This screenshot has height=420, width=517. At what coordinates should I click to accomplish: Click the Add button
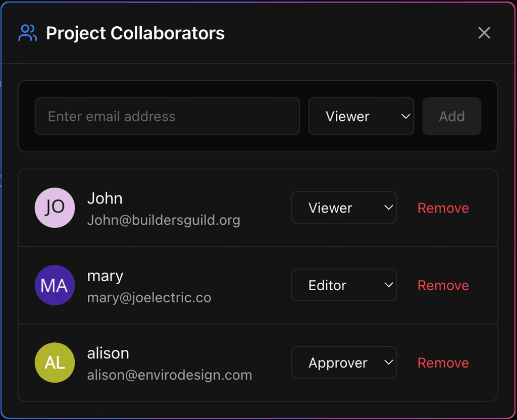(x=452, y=116)
